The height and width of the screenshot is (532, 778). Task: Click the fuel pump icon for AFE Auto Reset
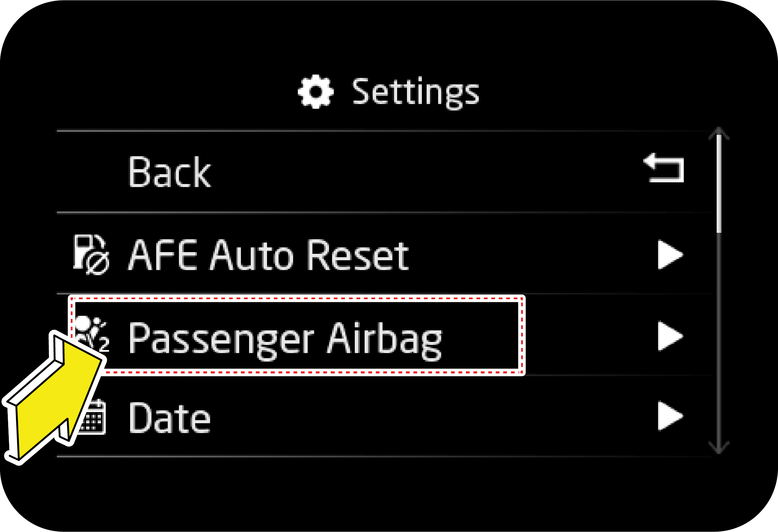91,255
